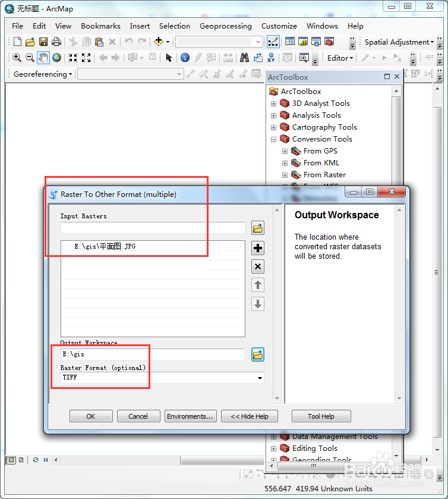Open the View menu
448x499 pixels.
point(63,26)
